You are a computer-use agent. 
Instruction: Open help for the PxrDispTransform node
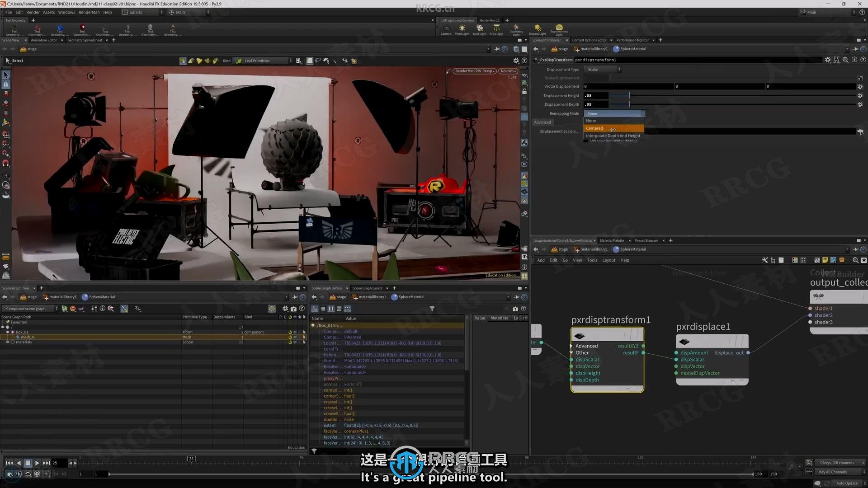[863, 60]
